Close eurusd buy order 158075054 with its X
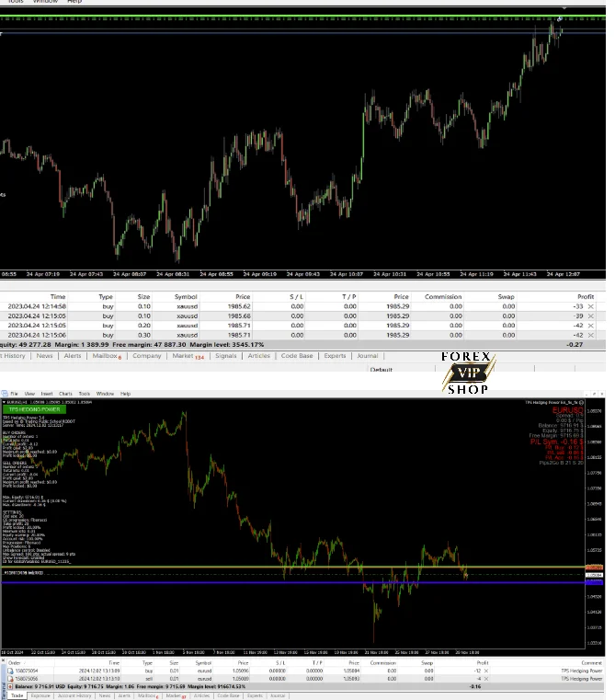 (x=486, y=671)
